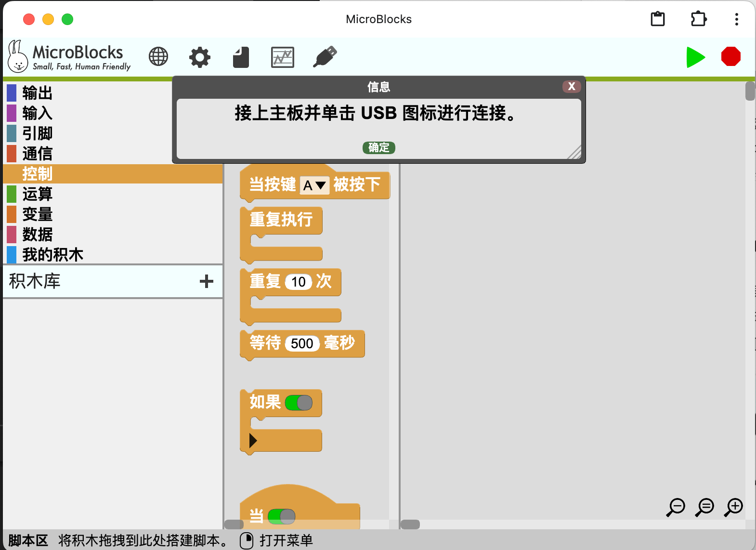Screen dimensions: 756x550
Task: Toggle boolean switch in 如果 block
Action: [299, 403]
